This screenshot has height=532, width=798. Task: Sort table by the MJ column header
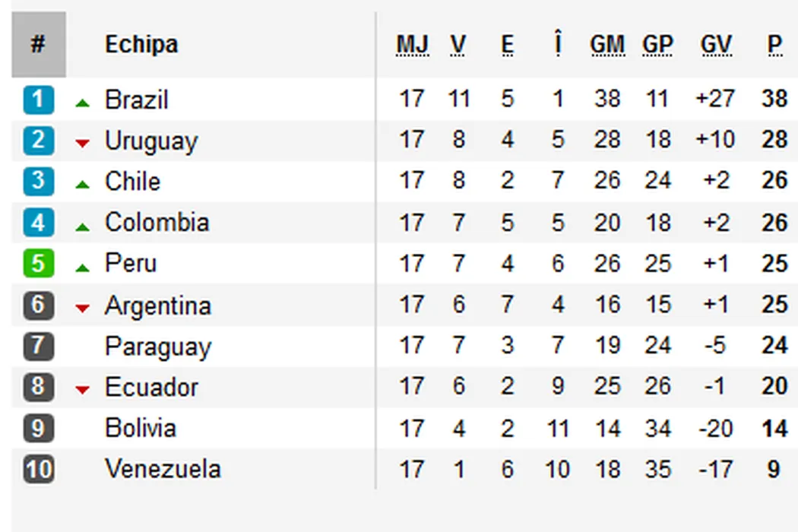click(x=412, y=46)
